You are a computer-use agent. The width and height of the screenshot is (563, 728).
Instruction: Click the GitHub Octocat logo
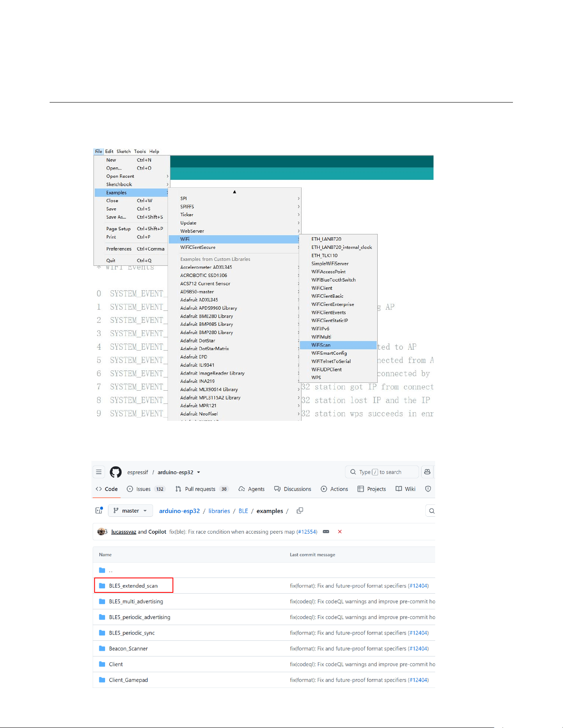(x=116, y=472)
